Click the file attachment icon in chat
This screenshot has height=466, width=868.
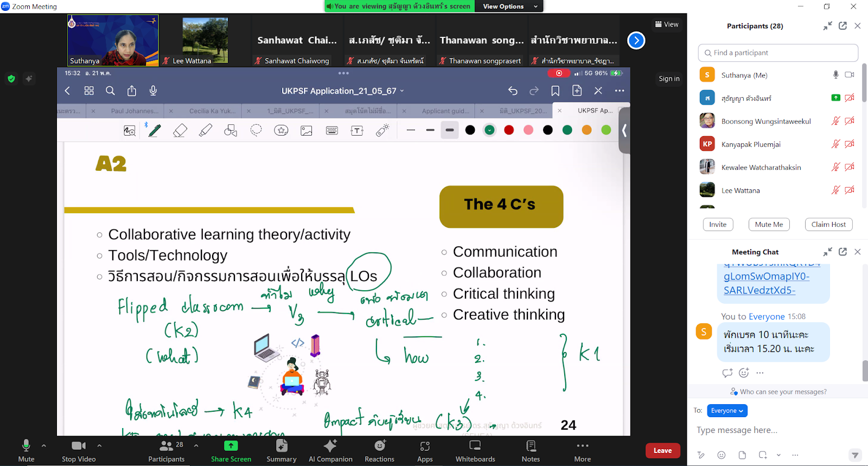click(742, 455)
